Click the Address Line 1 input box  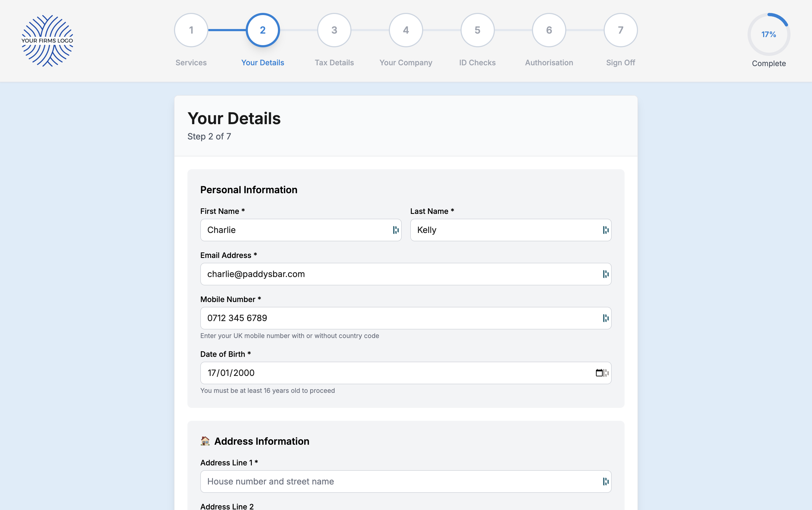tap(398, 481)
